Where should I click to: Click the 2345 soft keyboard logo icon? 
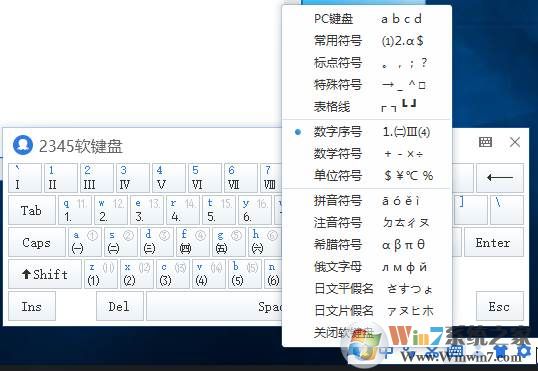[23, 145]
